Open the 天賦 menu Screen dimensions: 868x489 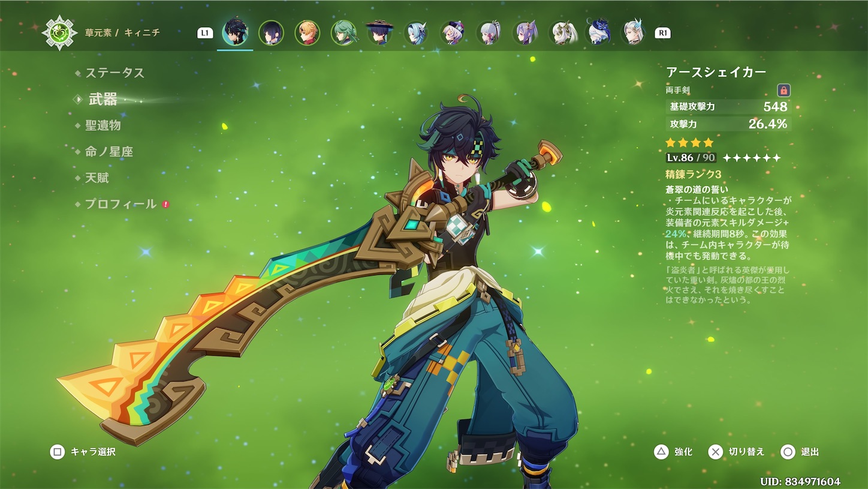click(x=97, y=178)
